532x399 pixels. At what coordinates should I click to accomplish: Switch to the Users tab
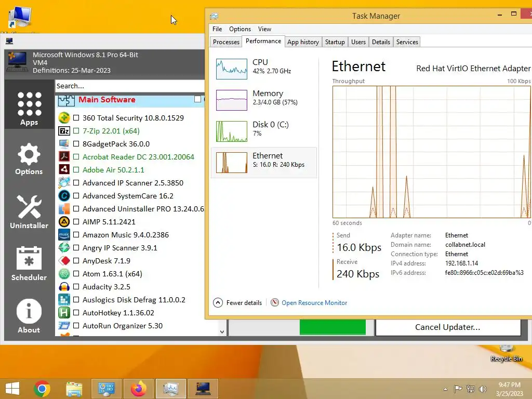click(x=358, y=42)
